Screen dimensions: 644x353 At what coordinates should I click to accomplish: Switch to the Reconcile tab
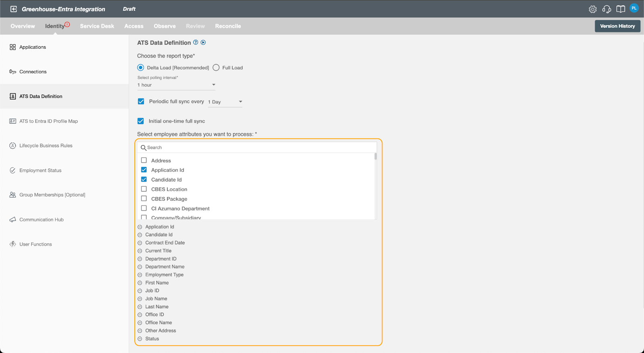click(x=228, y=26)
